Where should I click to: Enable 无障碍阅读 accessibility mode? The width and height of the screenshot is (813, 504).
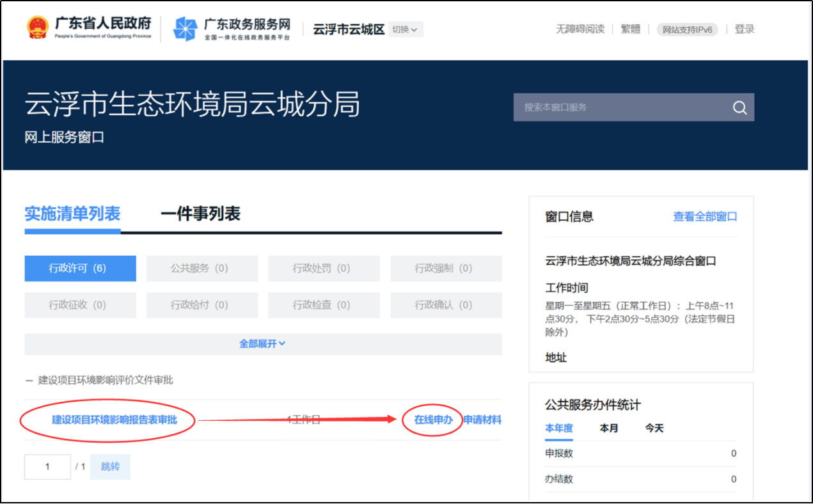580,29
